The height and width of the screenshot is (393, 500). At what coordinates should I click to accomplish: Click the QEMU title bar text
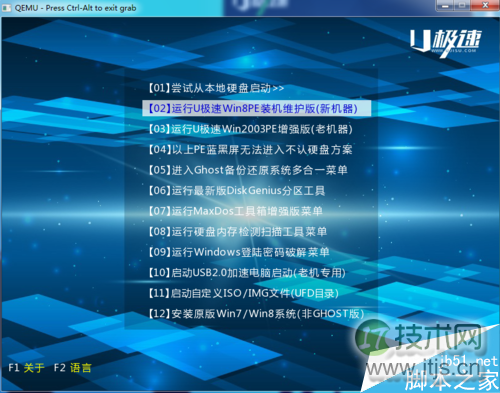[x=75, y=8]
